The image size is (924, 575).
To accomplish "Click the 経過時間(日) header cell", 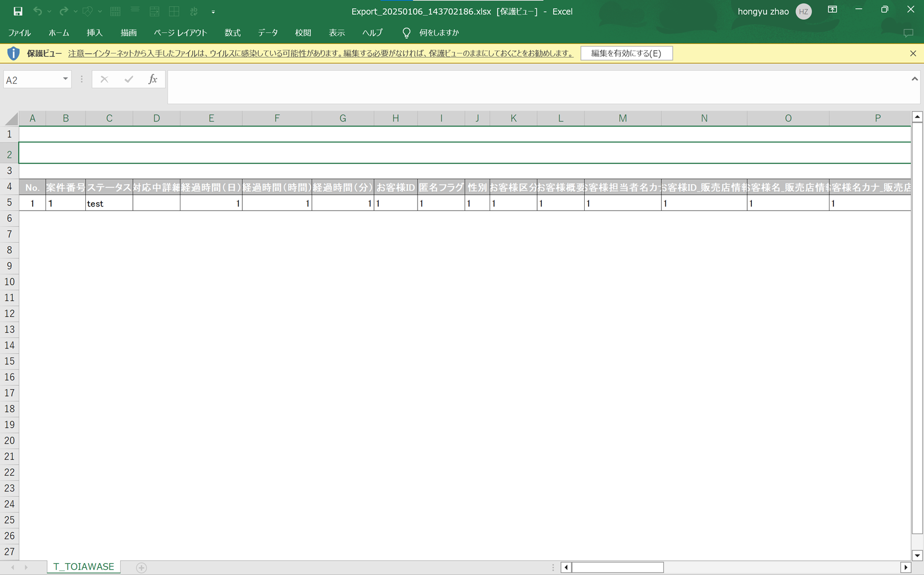I will (211, 188).
